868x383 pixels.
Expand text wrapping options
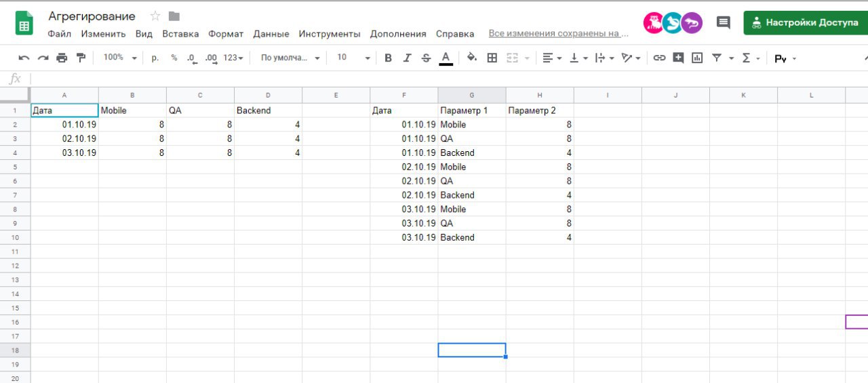(604, 58)
